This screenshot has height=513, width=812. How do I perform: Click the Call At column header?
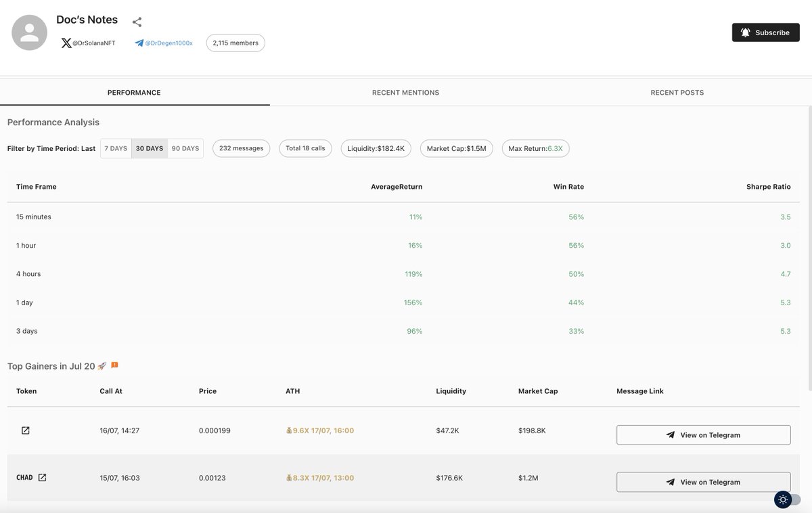111,391
